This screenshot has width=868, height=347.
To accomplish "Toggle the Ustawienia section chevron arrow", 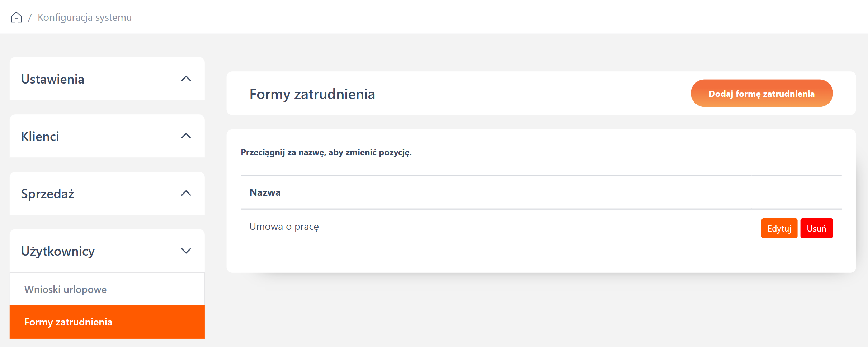I will [x=186, y=79].
